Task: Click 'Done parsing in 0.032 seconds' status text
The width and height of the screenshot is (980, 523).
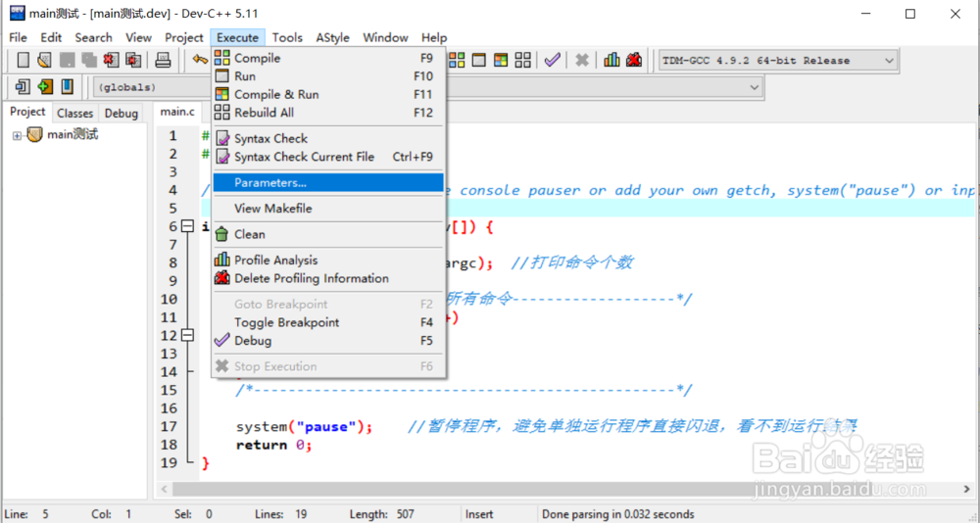Action: point(618,514)
